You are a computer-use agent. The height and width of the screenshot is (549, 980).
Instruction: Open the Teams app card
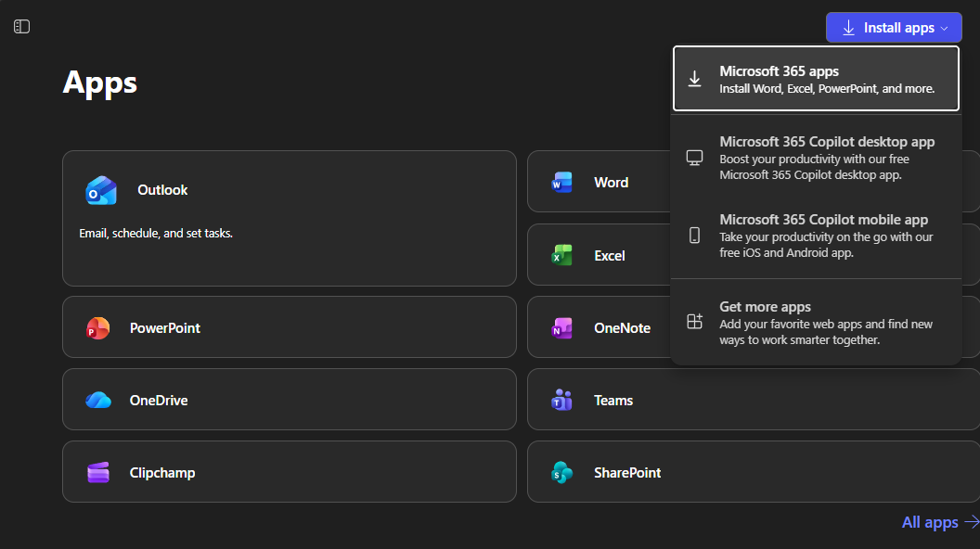pyautogui.click(x=754, y=400)
